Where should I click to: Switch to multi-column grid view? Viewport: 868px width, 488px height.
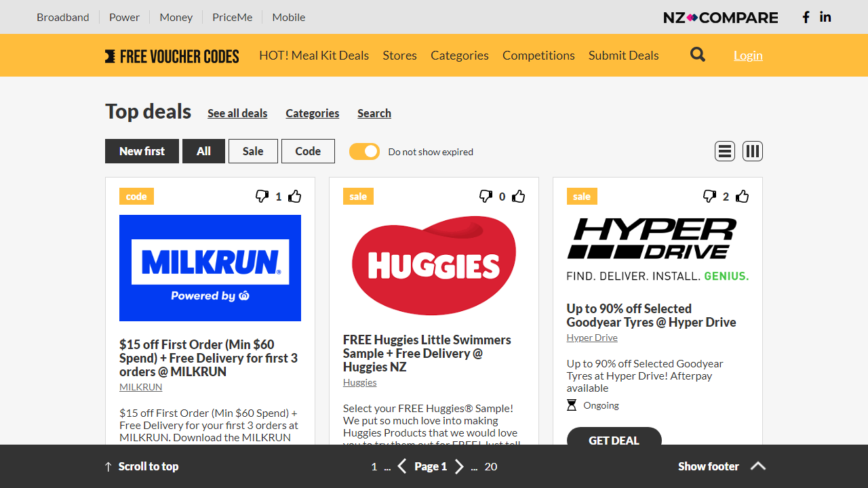(752, 150)
